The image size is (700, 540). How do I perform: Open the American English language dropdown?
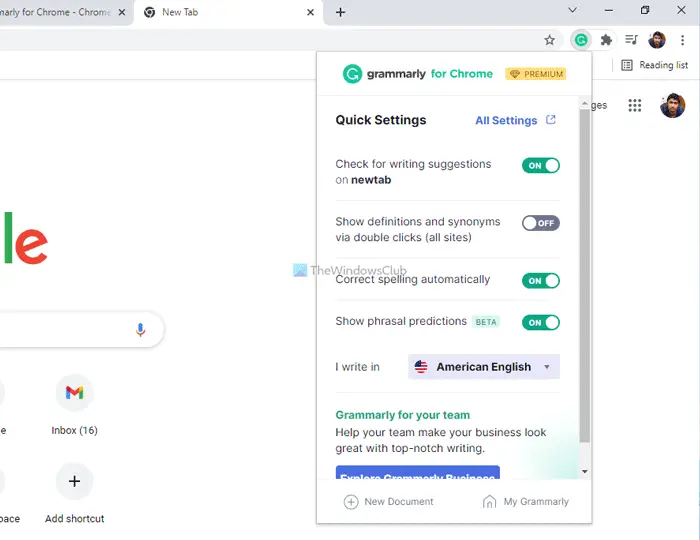(x=483, y=367)
